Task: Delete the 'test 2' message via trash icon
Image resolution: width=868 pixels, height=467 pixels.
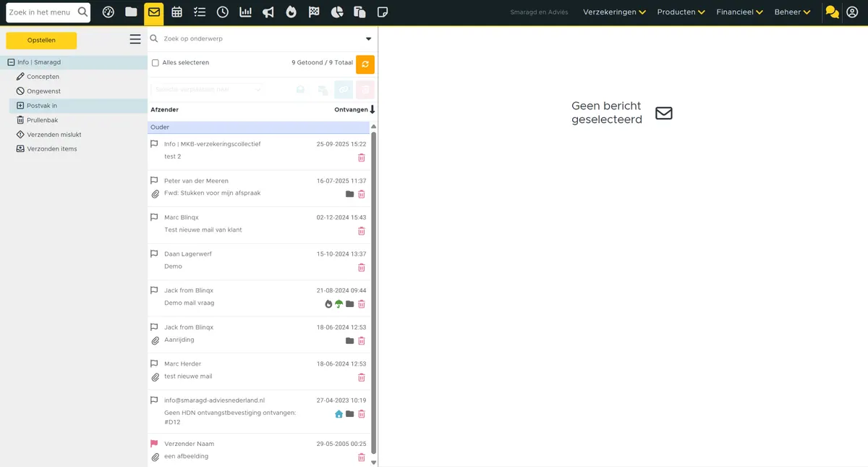Action: coord(362,157)
